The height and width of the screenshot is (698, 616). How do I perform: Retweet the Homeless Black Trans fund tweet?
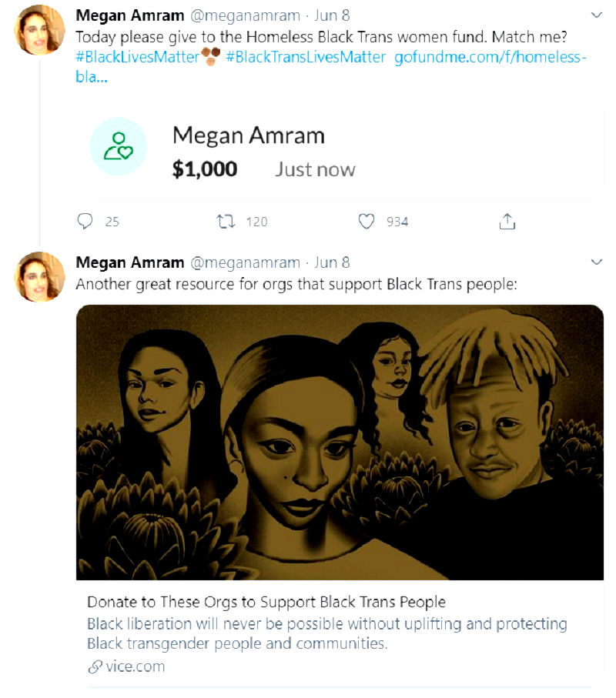[226, 222]
